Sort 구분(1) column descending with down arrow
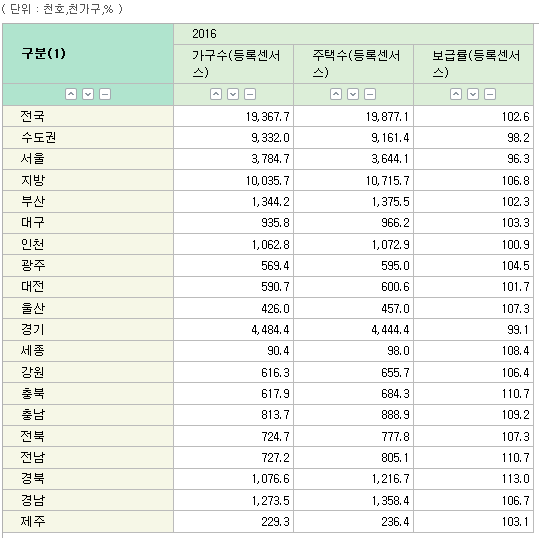Image resolution: width=539 pixels, height=538 pixels. click(x=88, y=94)
